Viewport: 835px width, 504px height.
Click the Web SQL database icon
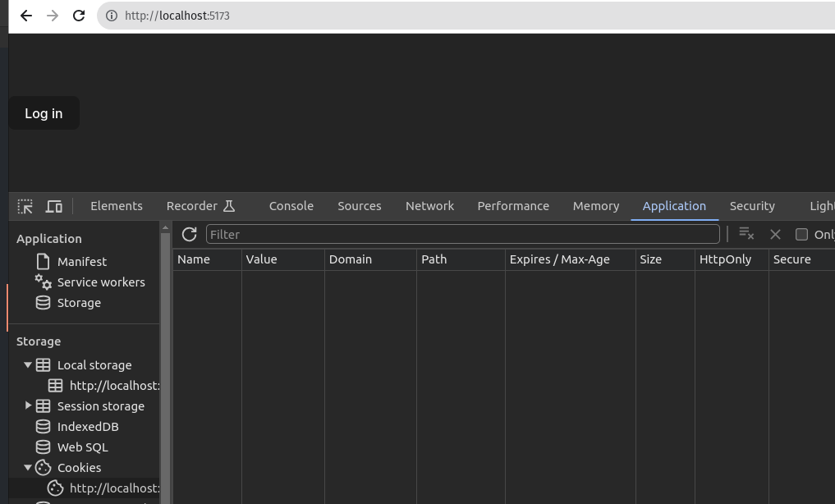pyautogui.click(x=44, y=447)
